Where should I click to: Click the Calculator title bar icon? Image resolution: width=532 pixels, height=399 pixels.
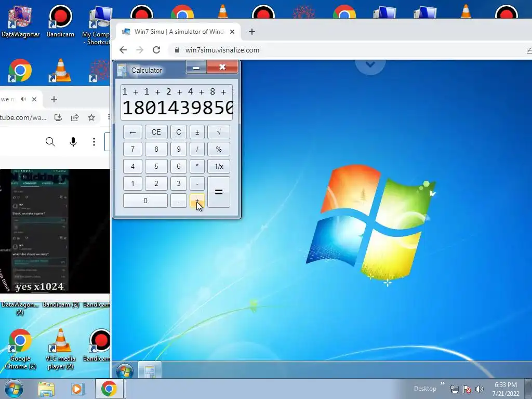click(122, 70)
